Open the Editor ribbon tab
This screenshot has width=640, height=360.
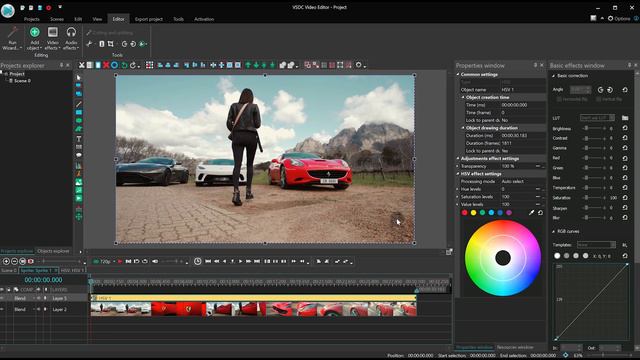(118, 19)
